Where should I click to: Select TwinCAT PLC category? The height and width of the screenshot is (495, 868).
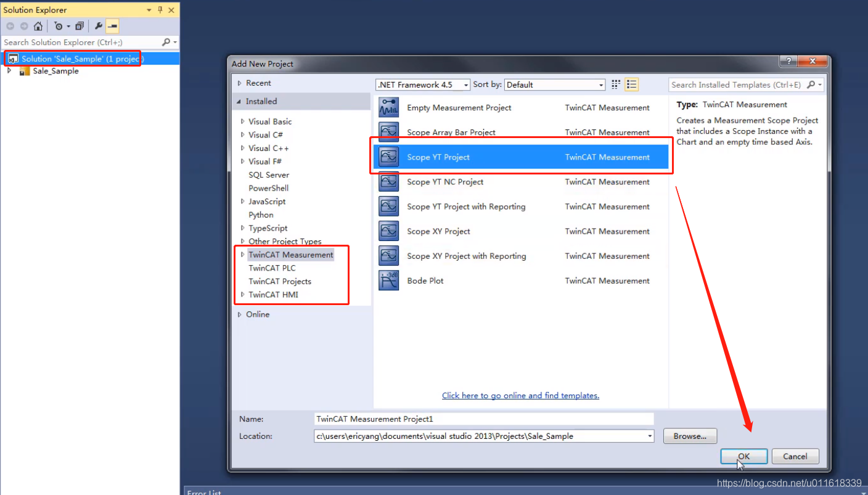pos(272,268)
